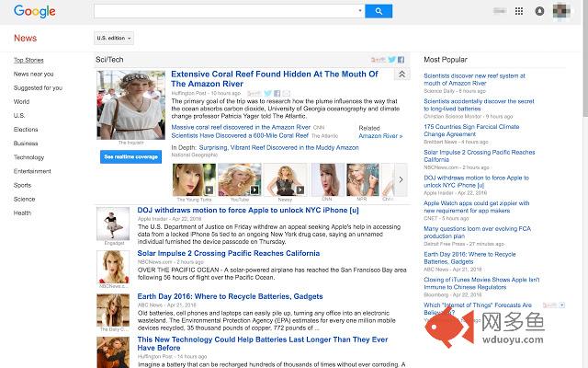The width and height of the screenshot is (588, 368).
Task: Open the NPR image thumbnail
Action: tap(363, 179)
